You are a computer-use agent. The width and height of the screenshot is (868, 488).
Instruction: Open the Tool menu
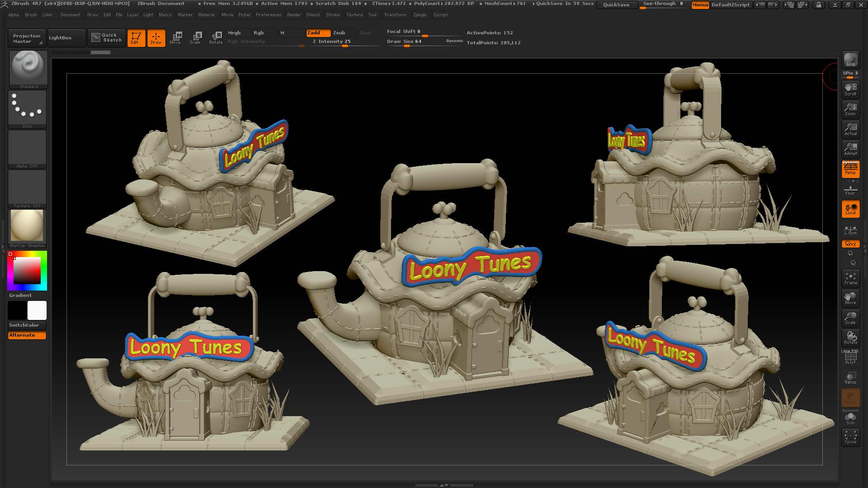[x=372, y=15]
